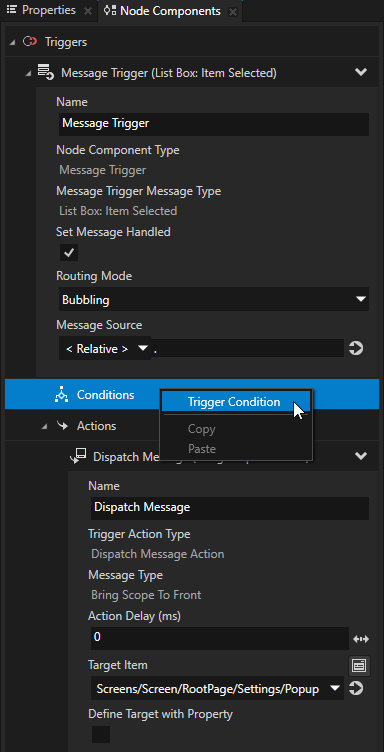
Task: Click the red Triggers icon
Action: tap(30, 42)
